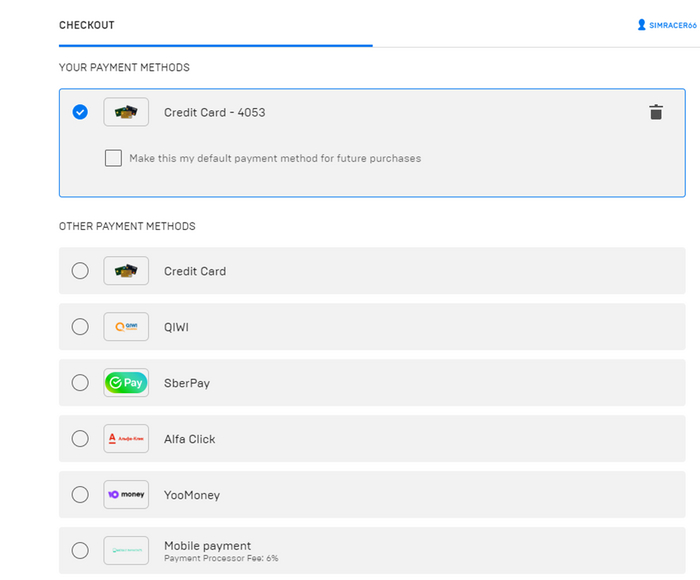This screenshot has width=700, height=580.
Task: Choose QIWI radio button
Action: point(80,327)
